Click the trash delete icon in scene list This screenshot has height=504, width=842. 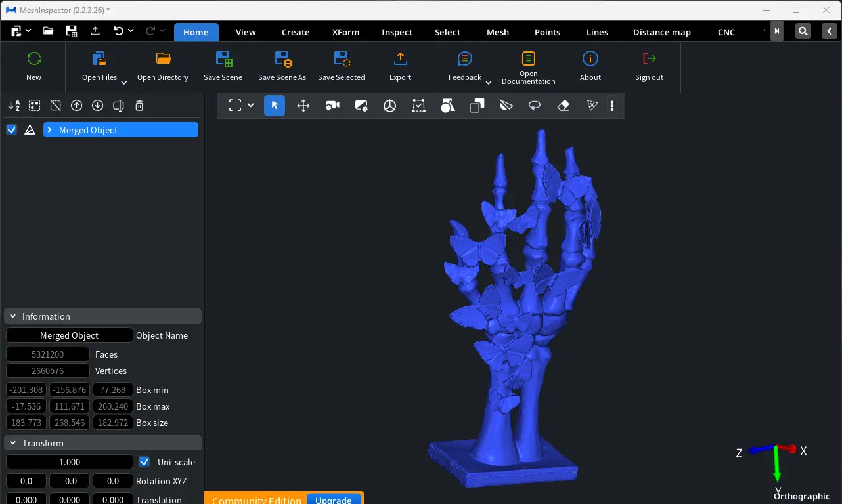click(x=139, y=106)
